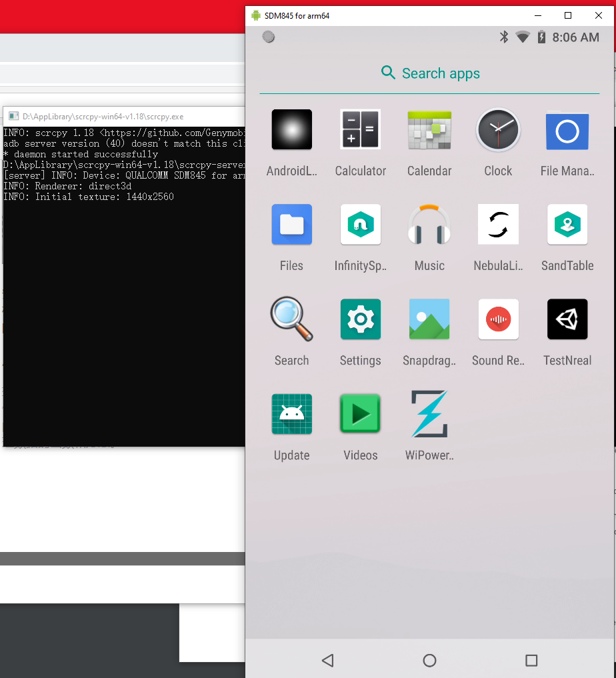This screenshot has width=616, height=678.
Task: Open the WiPower.. app
Action: click(x=429, y=413)
